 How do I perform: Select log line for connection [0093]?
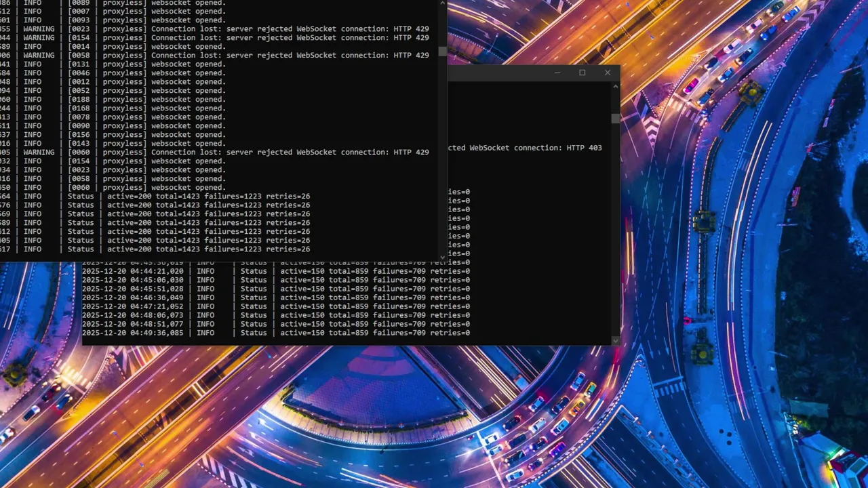(113, 20)
